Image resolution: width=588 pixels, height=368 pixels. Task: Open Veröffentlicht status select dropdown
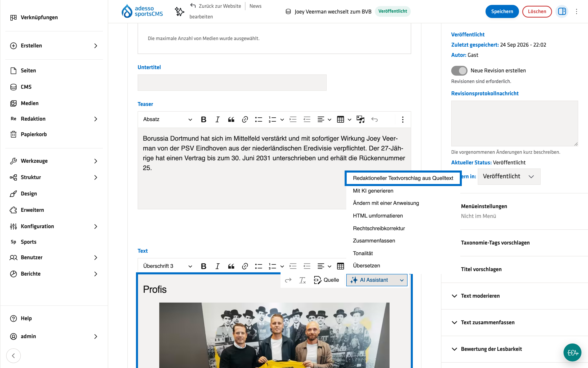pyautogui.click(x=509, y=176)
